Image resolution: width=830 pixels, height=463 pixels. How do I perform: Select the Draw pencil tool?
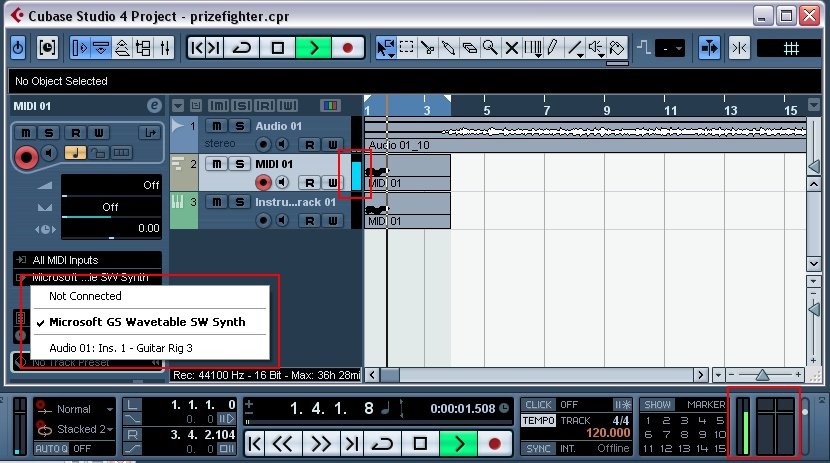(x=553, y=48)
